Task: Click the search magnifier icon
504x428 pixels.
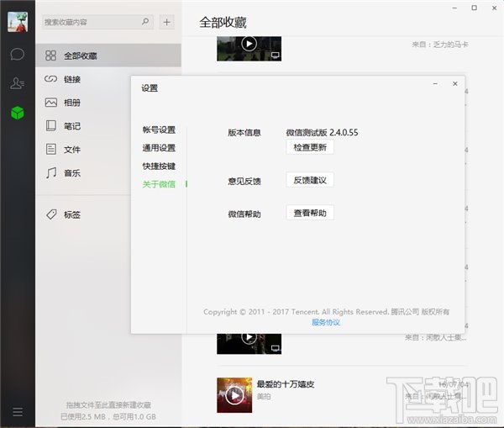Action: coord(145,22)
